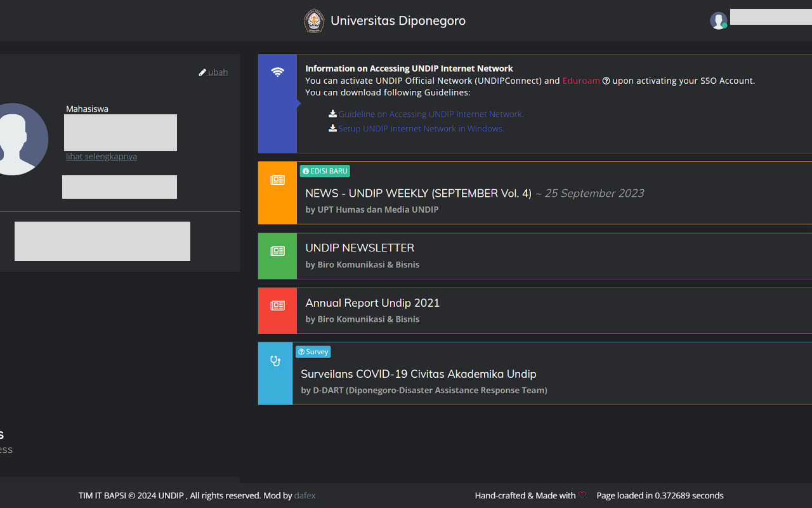Viewport: 812px width, 508px height.
Task: Click the orange newspaper icon for UNDIP Weekly
Action: [277, 180]
